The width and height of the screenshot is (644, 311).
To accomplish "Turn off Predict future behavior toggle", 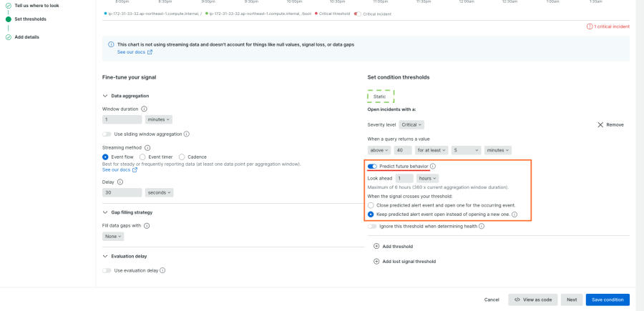I will (372, 166).
